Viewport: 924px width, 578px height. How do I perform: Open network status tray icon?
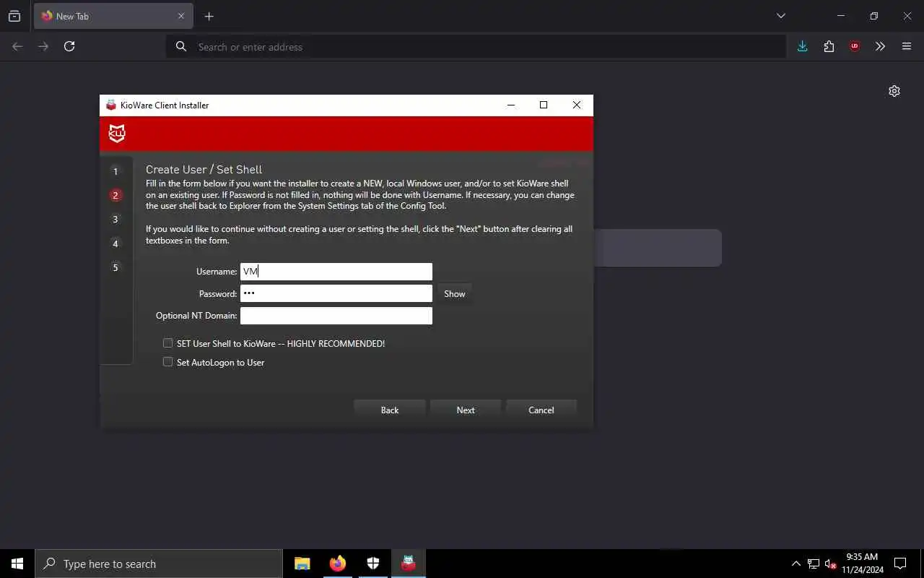point(814,564)
